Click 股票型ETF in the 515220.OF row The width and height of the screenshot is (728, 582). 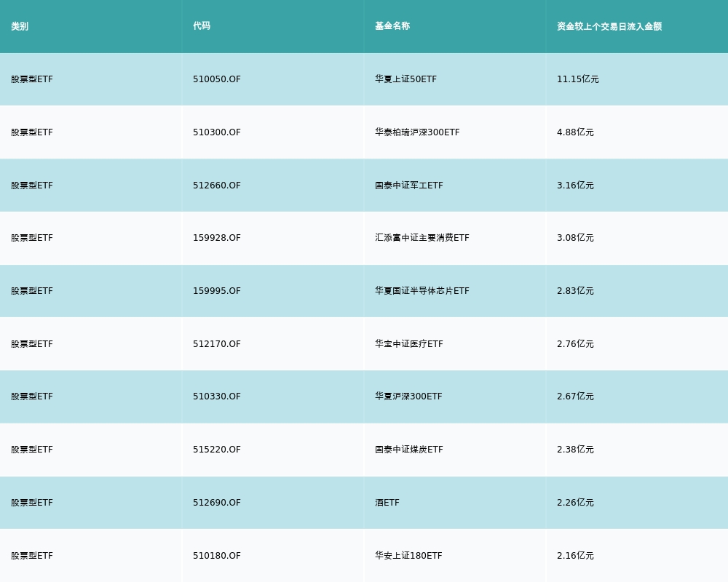(x=32, y=450)
